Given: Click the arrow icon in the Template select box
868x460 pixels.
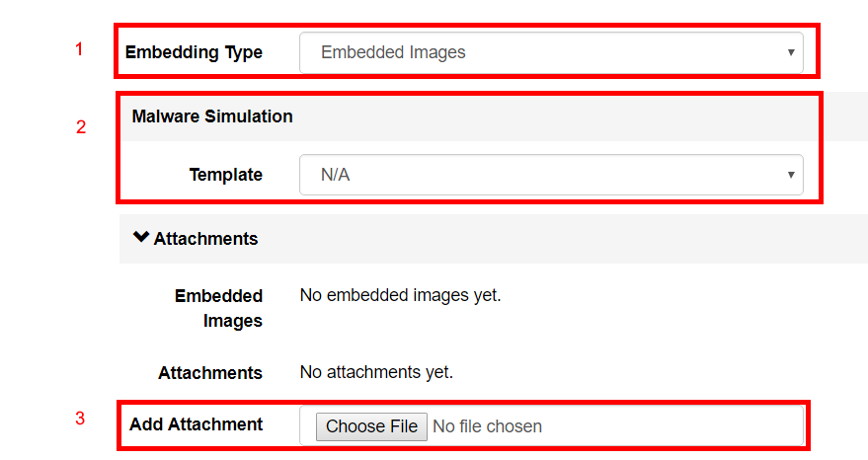Looking at the screenshot, I should [x=791, y=175].
